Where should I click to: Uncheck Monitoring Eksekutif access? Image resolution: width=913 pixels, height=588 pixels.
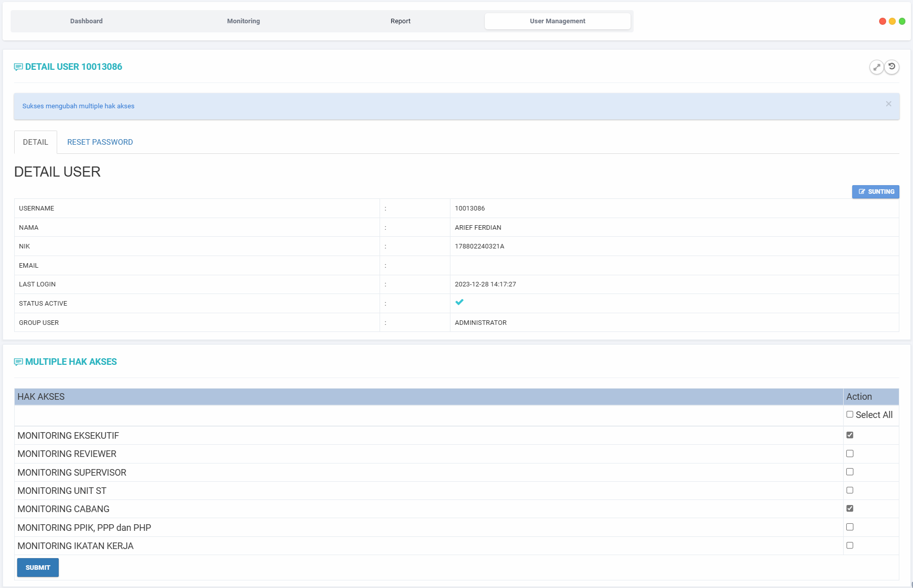point(850,435)
